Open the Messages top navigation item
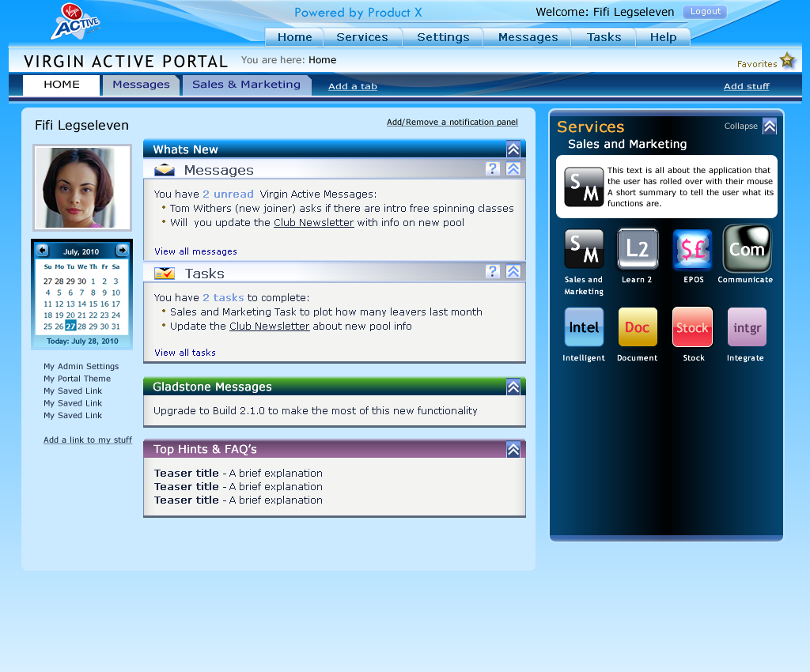Image resolution: width=810 pixels, height=672 pixels. click(528, 37)
